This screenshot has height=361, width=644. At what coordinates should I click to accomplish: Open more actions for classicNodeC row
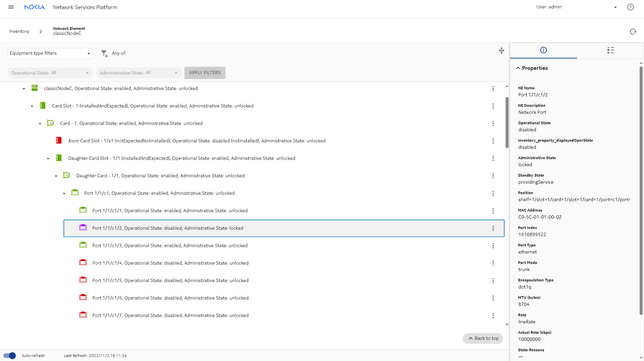coord(493,89)
